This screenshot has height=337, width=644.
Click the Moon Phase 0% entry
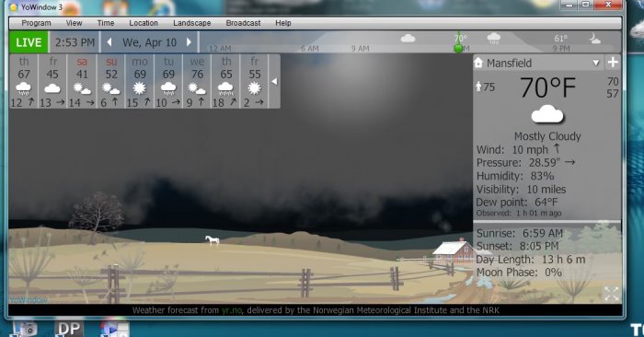pyautogui.click(x=519, y=272)
